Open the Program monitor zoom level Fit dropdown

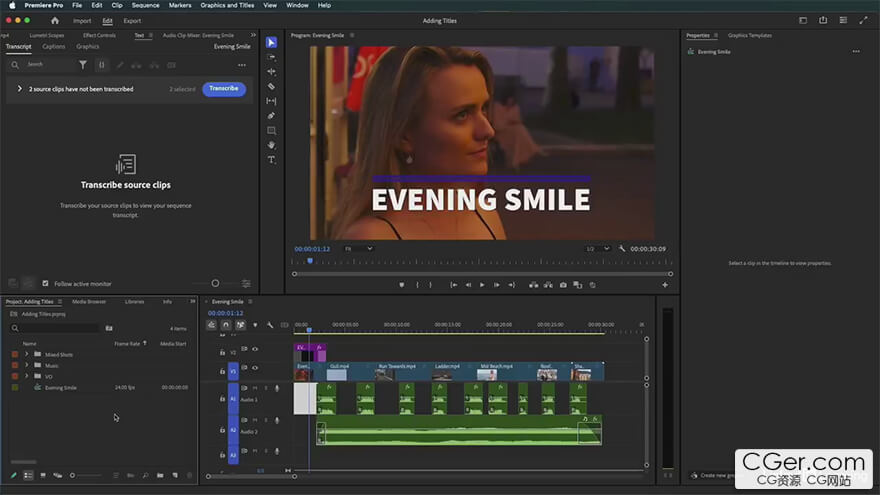point(358,249)
